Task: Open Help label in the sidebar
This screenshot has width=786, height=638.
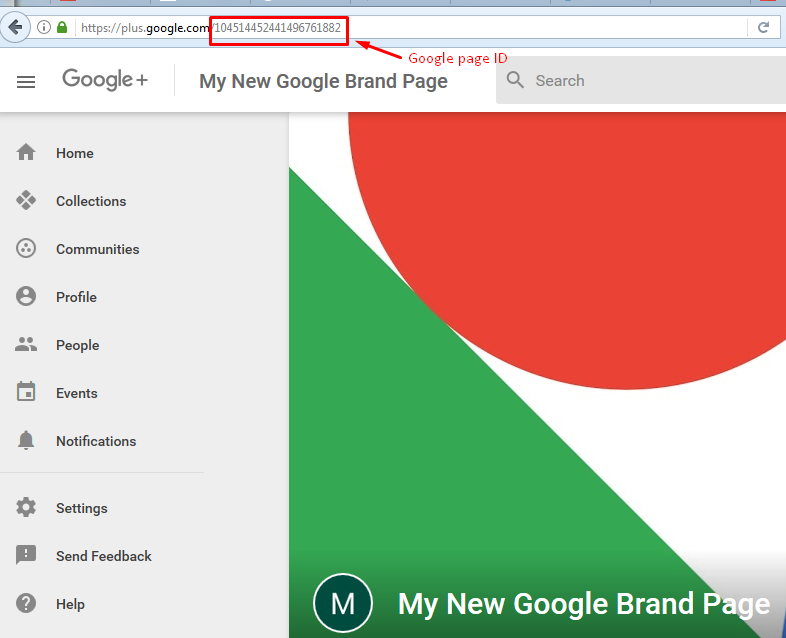Action: [70, 604]
